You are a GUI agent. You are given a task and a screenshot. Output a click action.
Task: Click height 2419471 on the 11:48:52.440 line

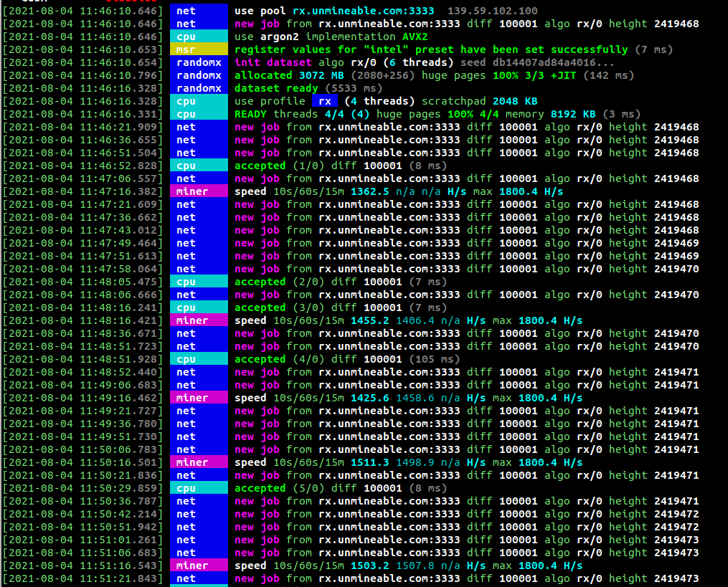[676, 372]
